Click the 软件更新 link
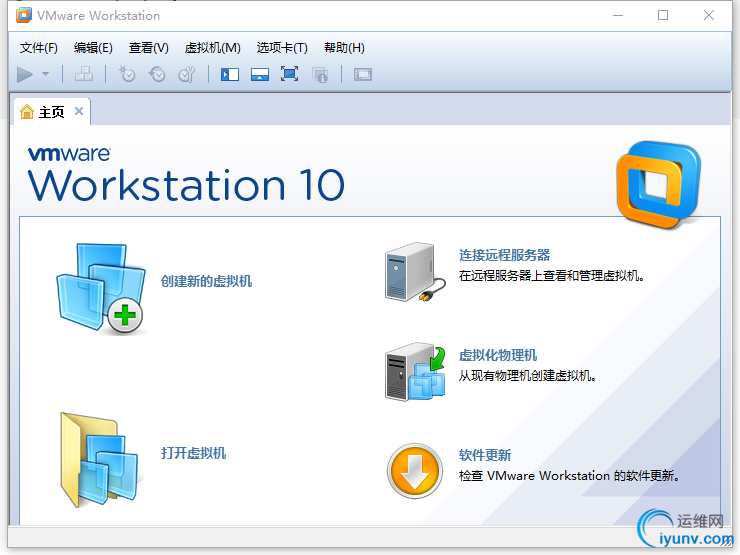 [x=485, y=455]
